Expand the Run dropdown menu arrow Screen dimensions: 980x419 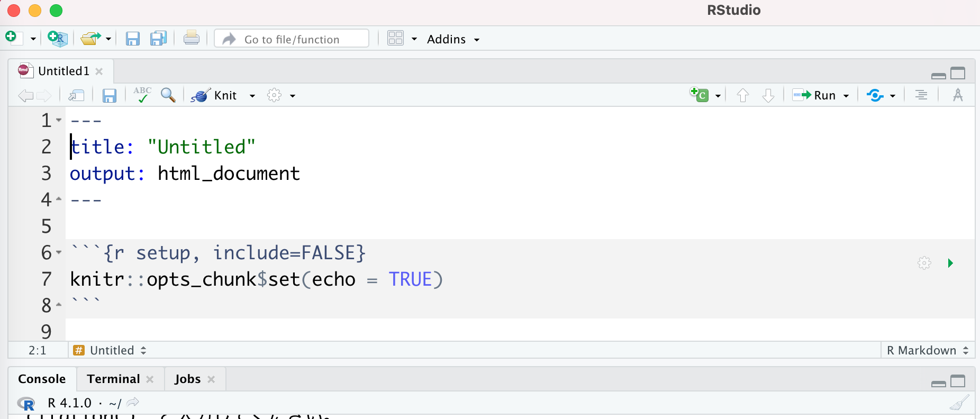(x=846, y=96)
